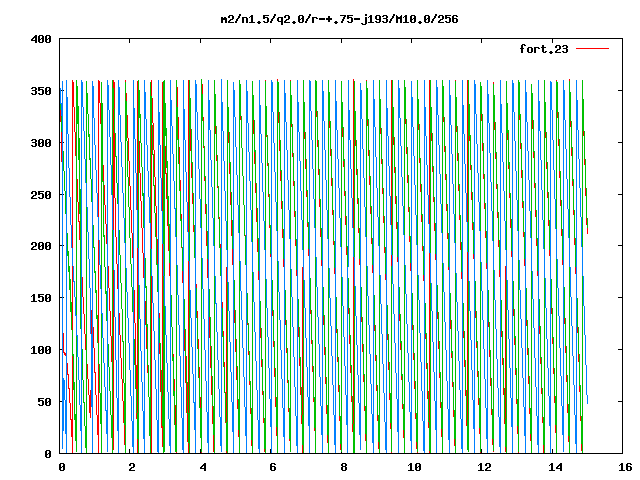Click the y-axis label 300
The image size is (640, 480).
click(41, 143)
